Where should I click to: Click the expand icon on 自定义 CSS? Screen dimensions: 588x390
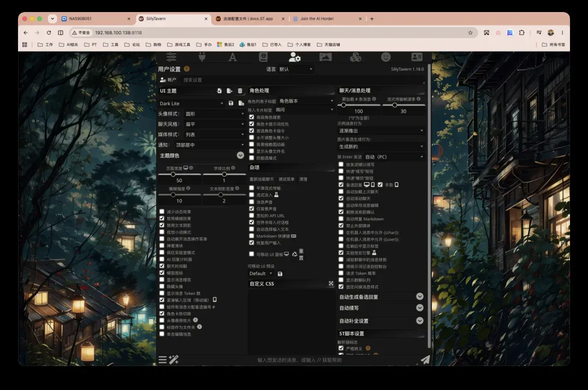point(331,283)
